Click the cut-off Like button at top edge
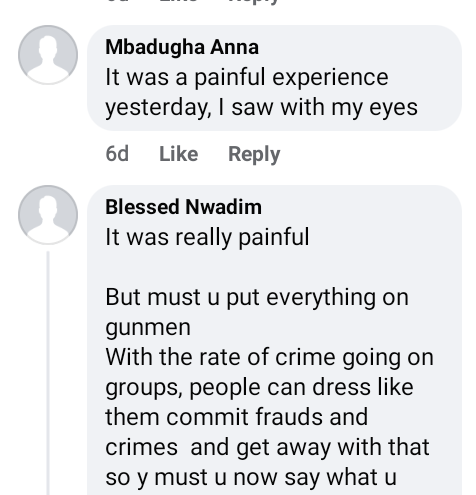The image size is (476, 495). tap(178, 1)
